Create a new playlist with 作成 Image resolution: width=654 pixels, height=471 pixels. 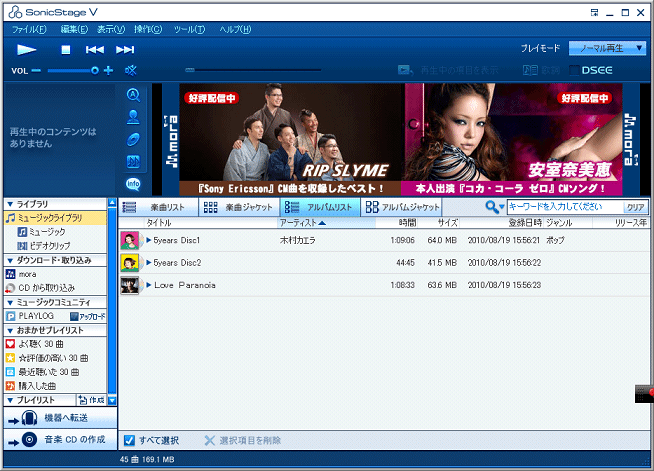point(92,400)
